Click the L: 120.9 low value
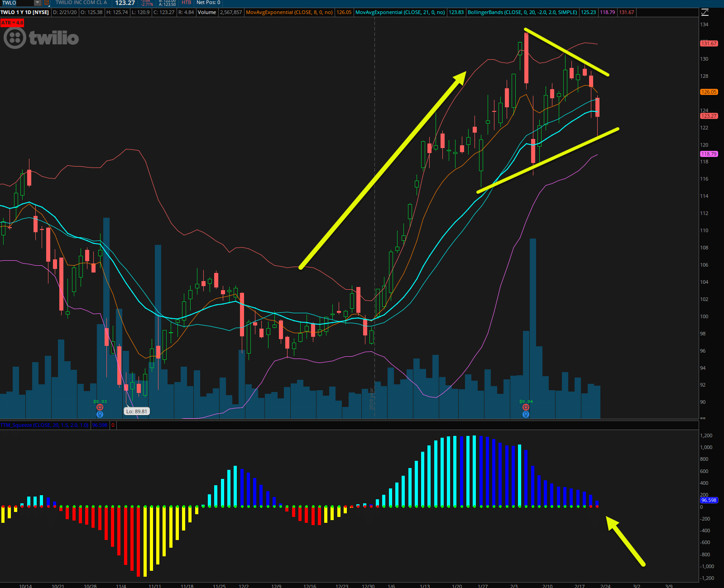The image size is (724, 588). (140, 12)
